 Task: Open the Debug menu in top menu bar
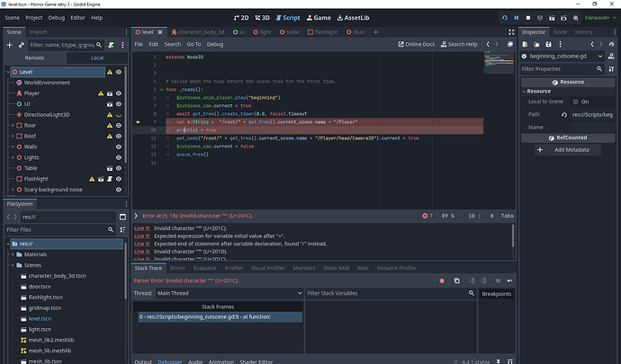click(x=56, y=18)
